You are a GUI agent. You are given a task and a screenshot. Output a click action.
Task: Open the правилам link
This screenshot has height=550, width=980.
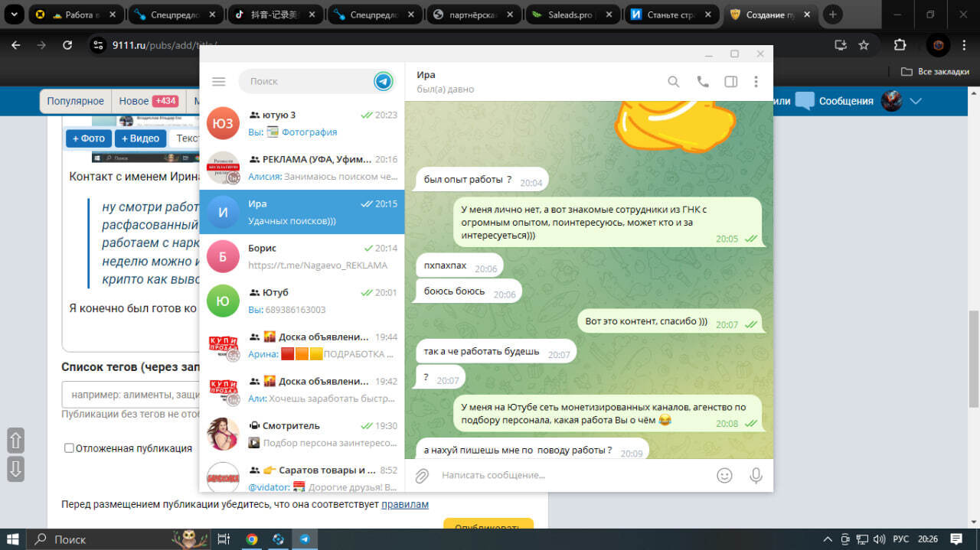(405, 504)
